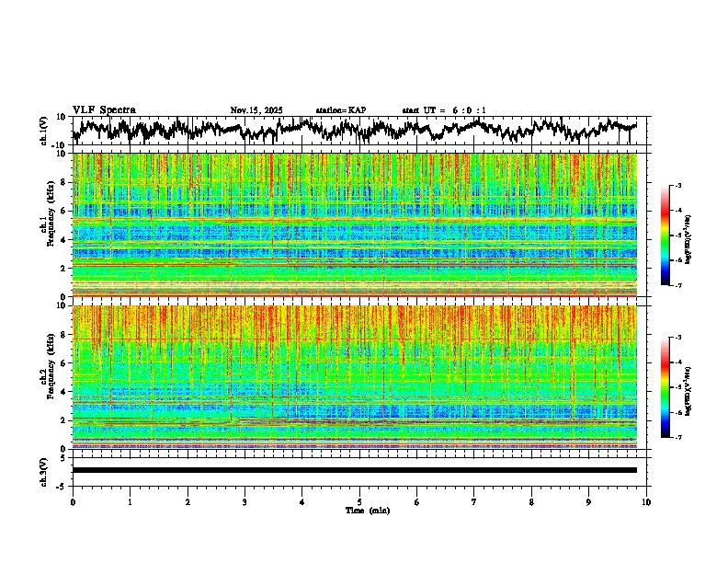The height and width of the screenshot is (563, 728).
Task: Click the "9" minute tick label
Action: (588, 502)
